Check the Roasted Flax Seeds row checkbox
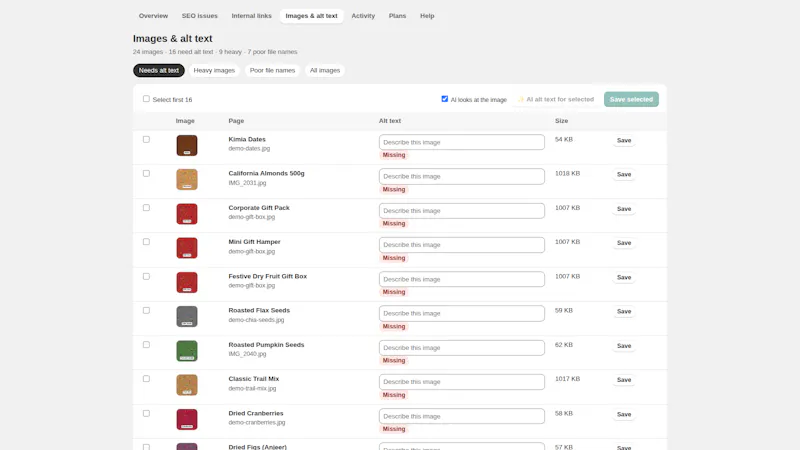800x450 pixels. pos(146,310)
